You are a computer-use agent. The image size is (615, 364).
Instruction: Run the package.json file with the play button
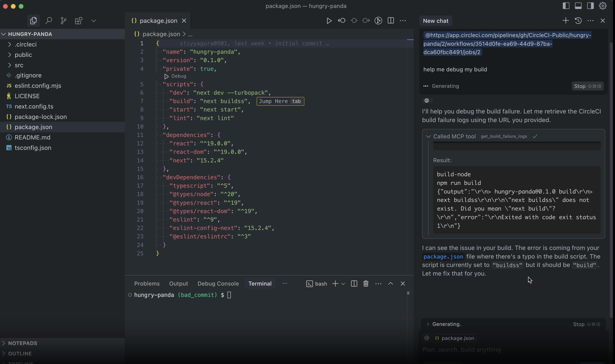329,21
